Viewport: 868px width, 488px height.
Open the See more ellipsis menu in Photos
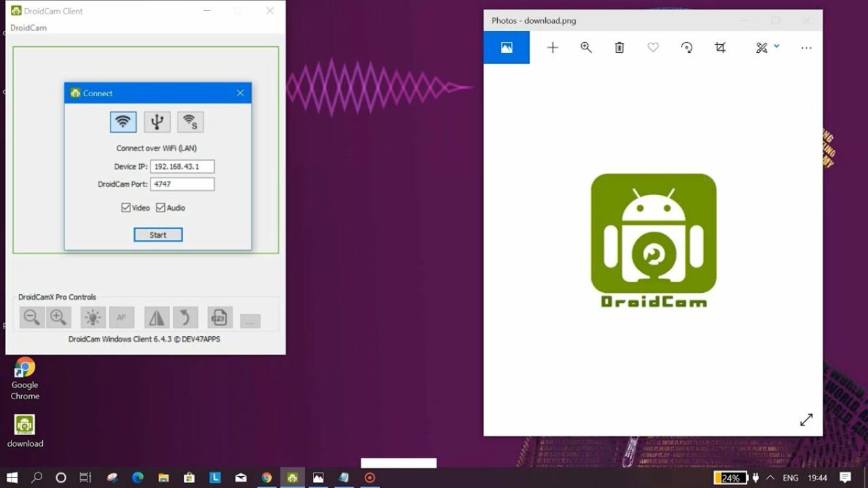pos(806,47)
